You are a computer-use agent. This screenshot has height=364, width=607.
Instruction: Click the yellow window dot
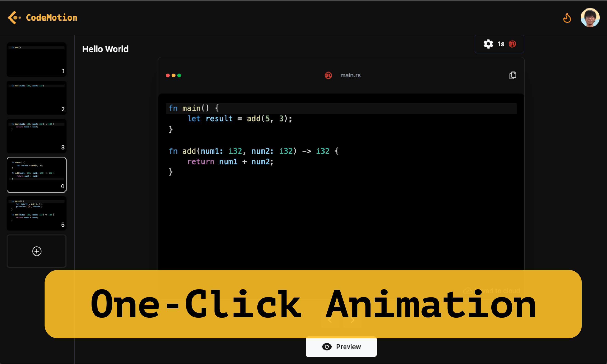click(x=173, y=75)
